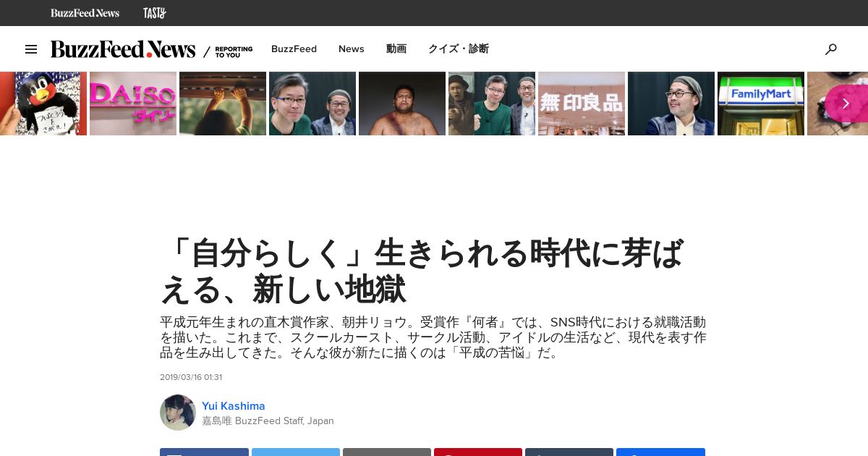This screenshot has height=456, width=868.
Task: Click the article summary paragraph
Action: click(x=433, y=338)
